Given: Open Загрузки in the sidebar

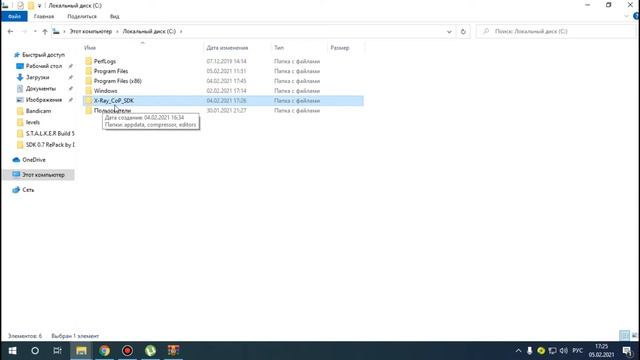Looking at the screenshot, I should point(37,77).
